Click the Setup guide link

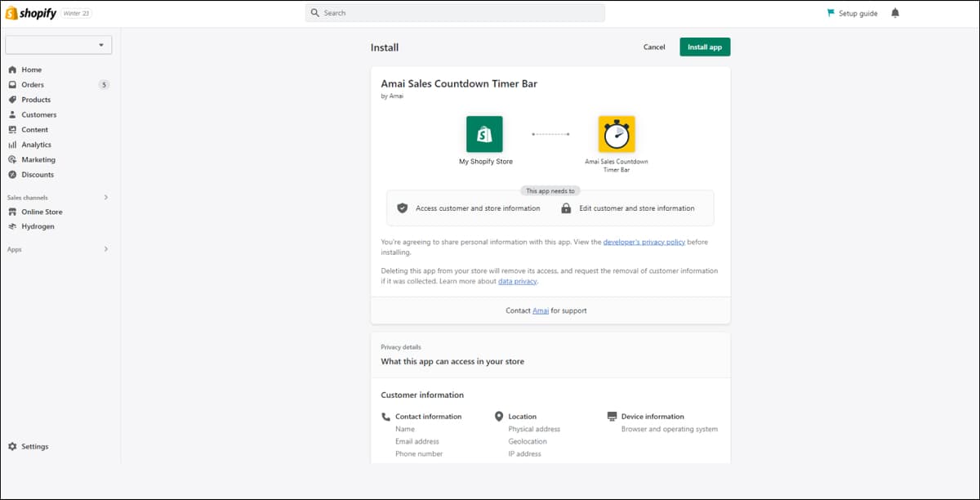click(x=857, y=13)
